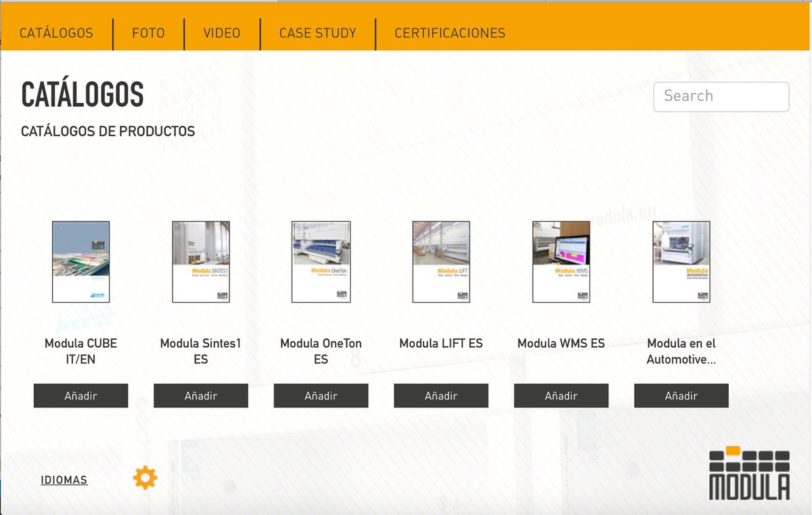Screen dimensions: 812x515
Task: Open the settings gear icon
Action: [145, 478]
